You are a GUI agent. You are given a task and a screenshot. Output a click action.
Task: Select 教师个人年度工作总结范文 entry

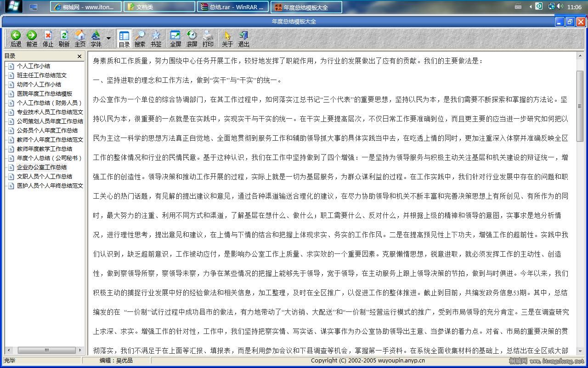tap(50, 139)
